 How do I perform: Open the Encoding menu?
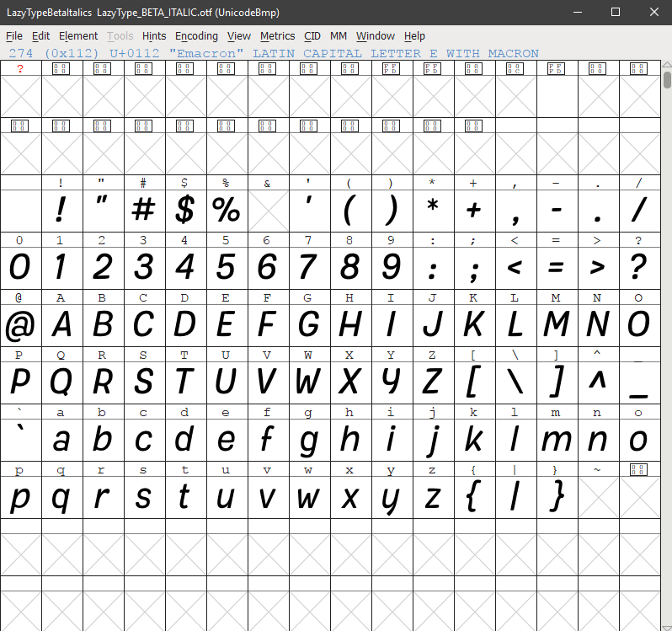pyautogui.click(x=196, y=36)
